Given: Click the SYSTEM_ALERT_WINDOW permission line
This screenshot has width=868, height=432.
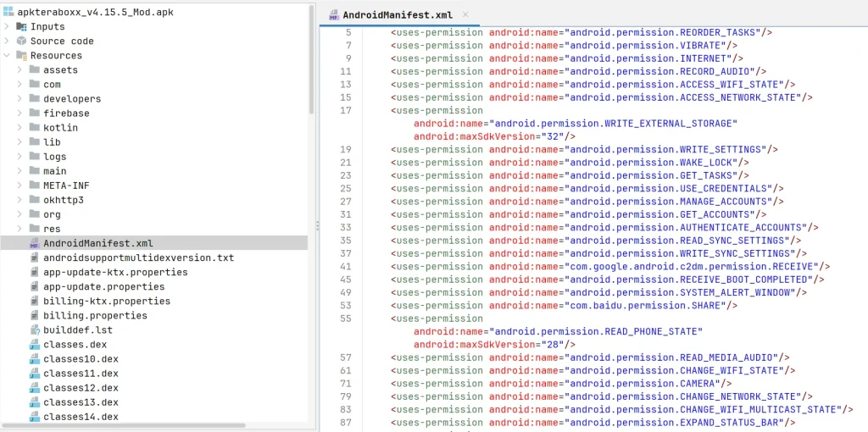Looking at the screenshot, I should click(599, 292).
